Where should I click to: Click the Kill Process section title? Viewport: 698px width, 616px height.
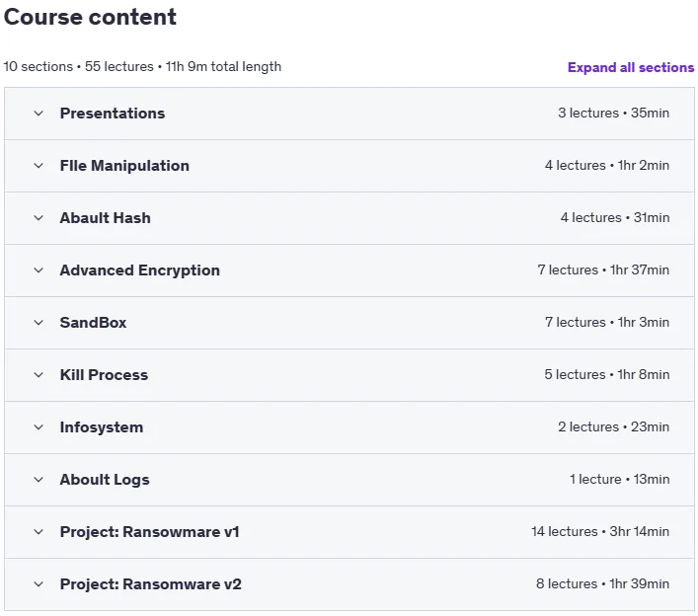104,375
